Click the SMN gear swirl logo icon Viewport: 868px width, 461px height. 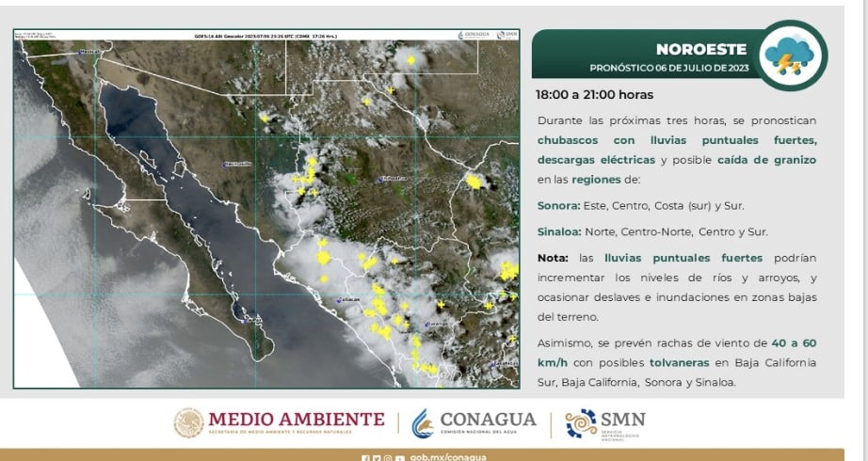(581, 423)
